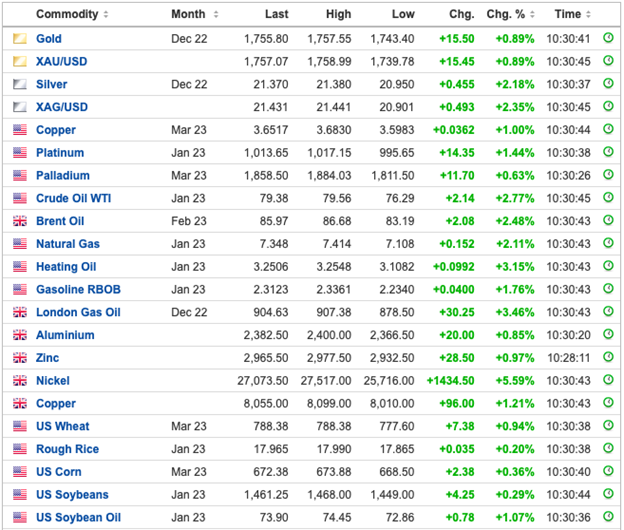Screen dimensions: 624x530
Task: Click the clock icon in the Silver row
Action: (608, 83)
